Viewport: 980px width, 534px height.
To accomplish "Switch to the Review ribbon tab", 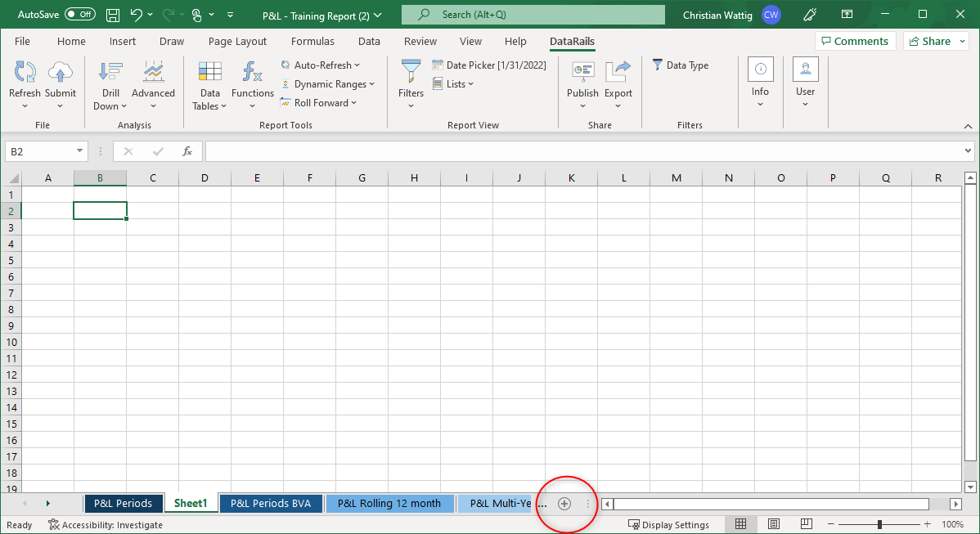I will pyautogui.click(x=420, y=41).
